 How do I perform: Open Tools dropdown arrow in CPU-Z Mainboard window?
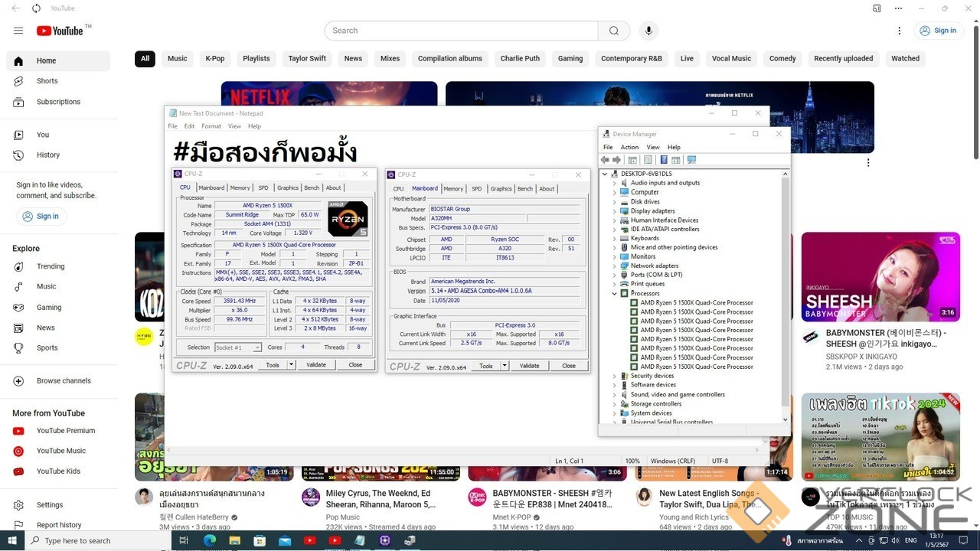tap(505, 366)
